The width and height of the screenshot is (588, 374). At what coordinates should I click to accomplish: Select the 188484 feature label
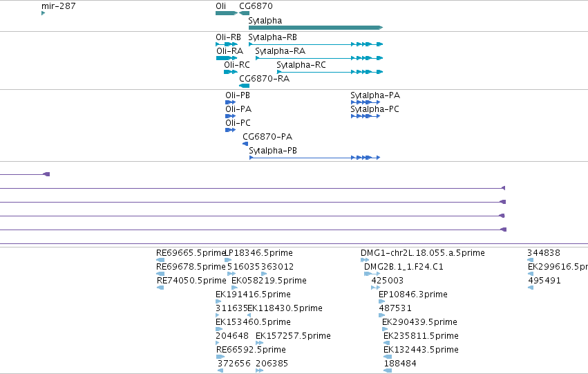tap(400, 364)
